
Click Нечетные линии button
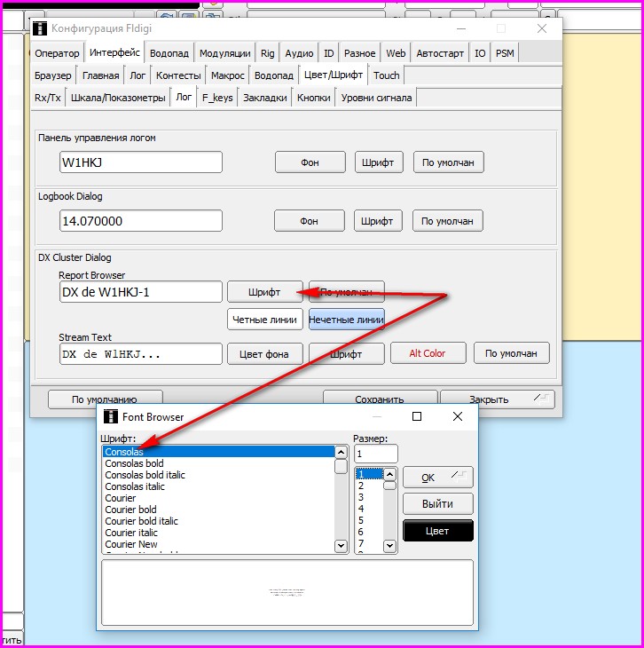pos(346,320)
